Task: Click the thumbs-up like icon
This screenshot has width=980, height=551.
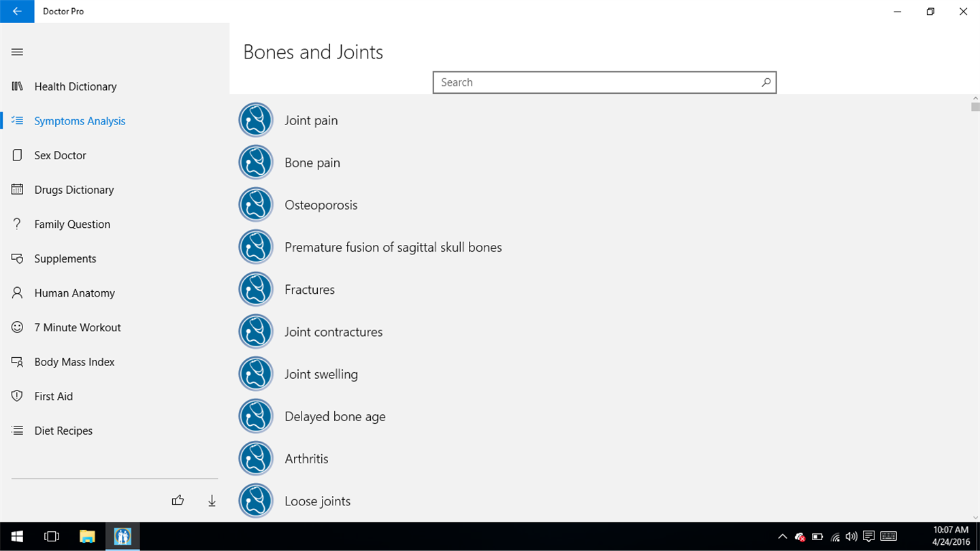Action: click(178, 501)
